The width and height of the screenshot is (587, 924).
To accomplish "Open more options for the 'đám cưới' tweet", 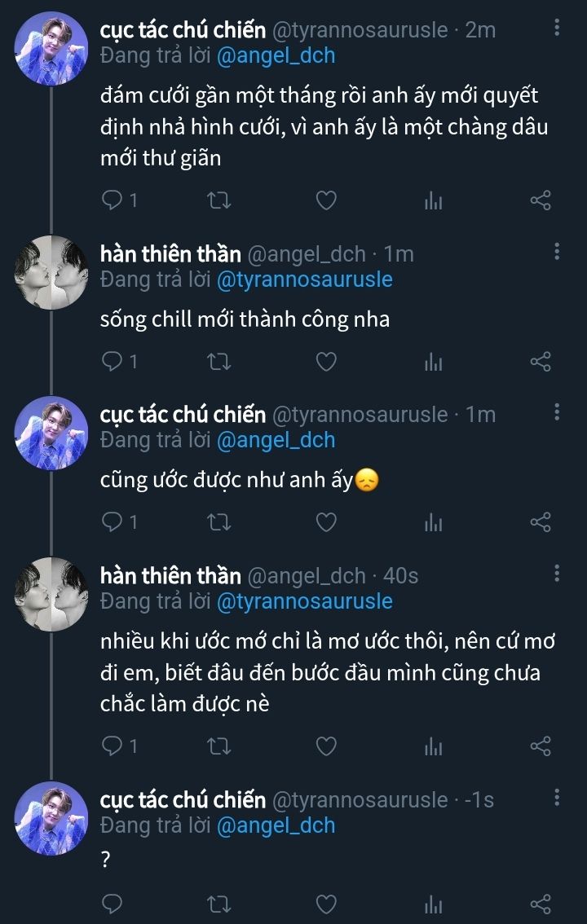I will click(557, 29).
